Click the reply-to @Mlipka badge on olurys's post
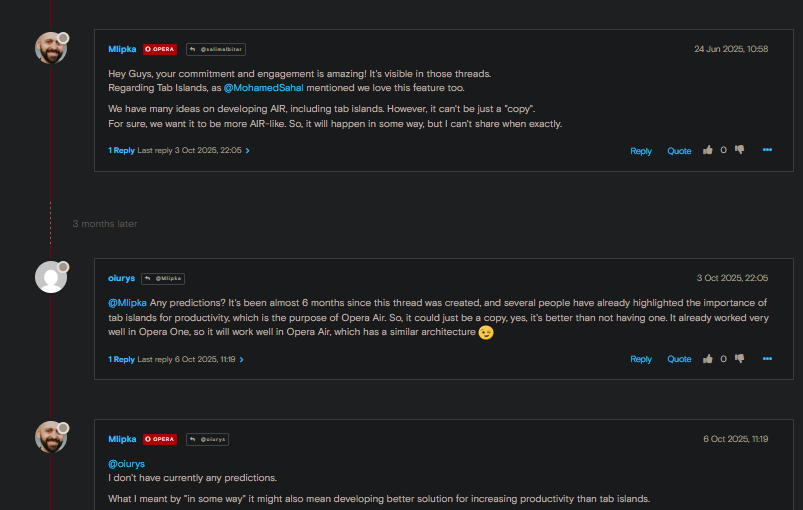This screenshot has width=803, height=510. point(163,278)
